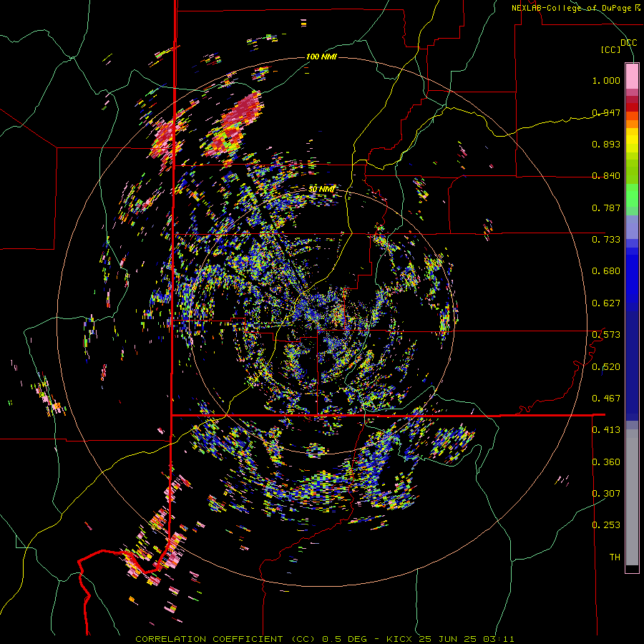The width and height of the screenshot is (644, 644).
Task: Select the 0.893 scale value
Action: coord(606,144)
